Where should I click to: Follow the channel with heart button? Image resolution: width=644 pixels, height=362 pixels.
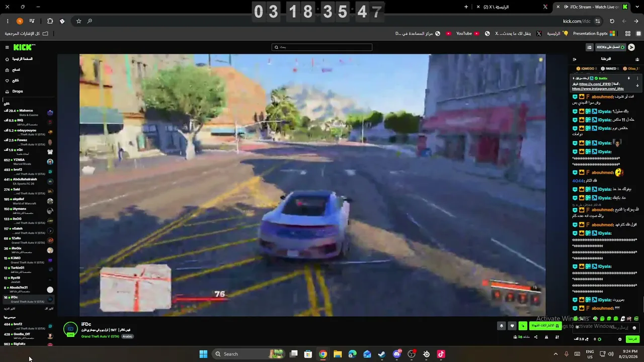(512, 326)
